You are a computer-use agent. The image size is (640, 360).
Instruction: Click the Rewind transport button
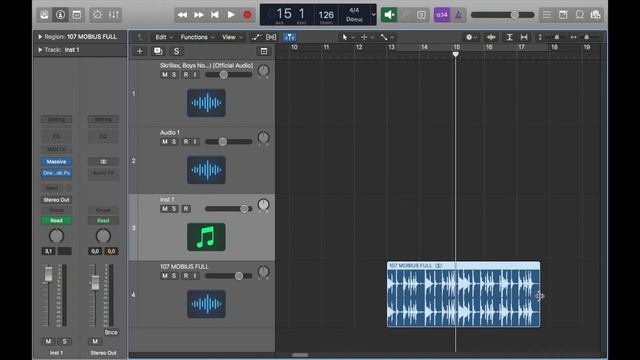[182, 15]
